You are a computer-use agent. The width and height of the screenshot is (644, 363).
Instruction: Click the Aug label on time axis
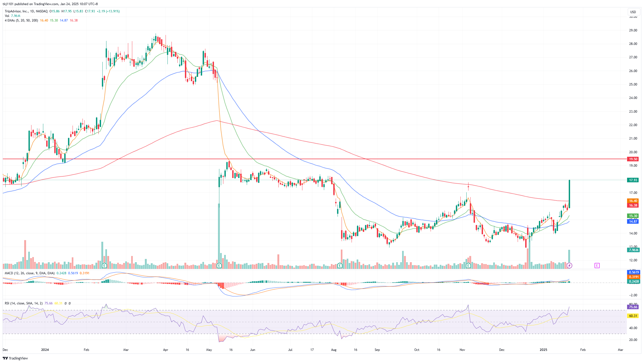334,350
